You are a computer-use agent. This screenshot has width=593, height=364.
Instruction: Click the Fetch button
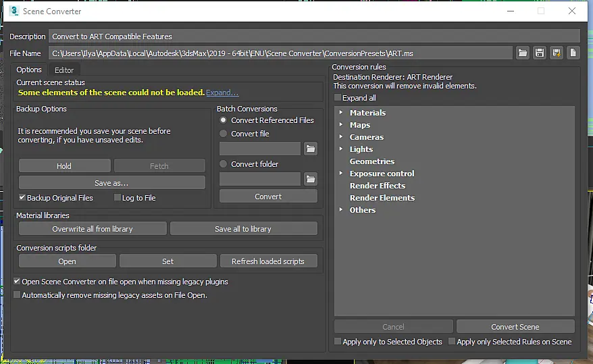pyautogui.click(x=159, y=166)
